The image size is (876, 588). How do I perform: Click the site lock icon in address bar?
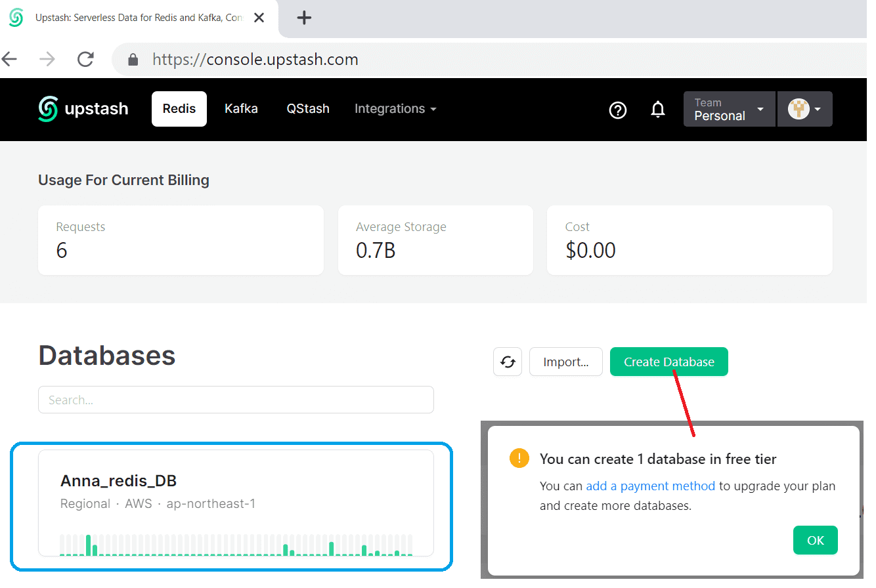pyautogui.click(x=133, y=60)
